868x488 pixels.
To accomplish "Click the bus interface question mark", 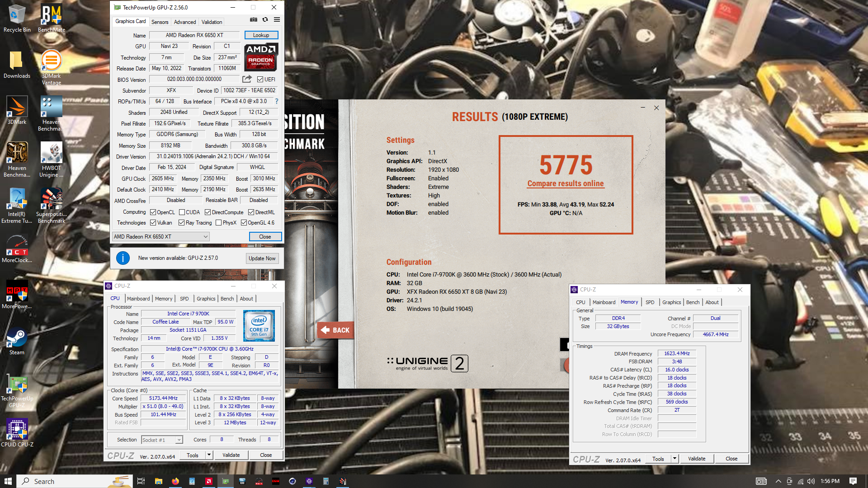I will [x=277, y=101].
